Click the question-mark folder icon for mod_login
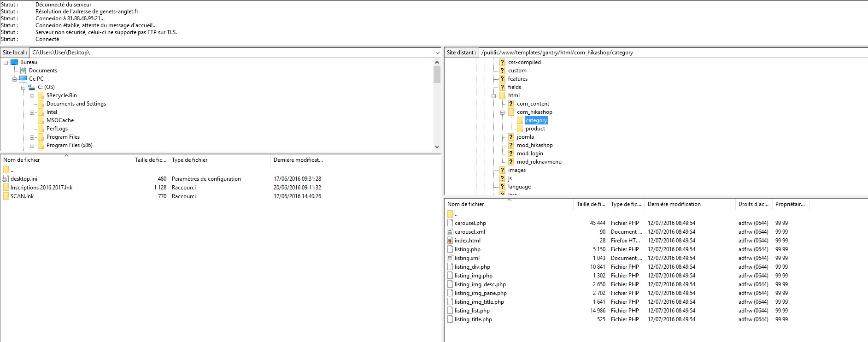 pos(511,153)
